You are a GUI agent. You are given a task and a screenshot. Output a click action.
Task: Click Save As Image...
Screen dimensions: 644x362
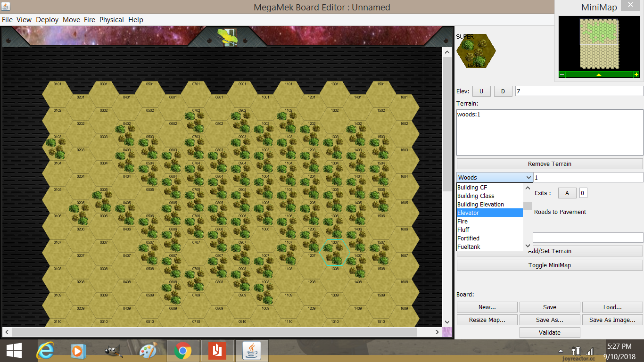click(x=612, y=320)
